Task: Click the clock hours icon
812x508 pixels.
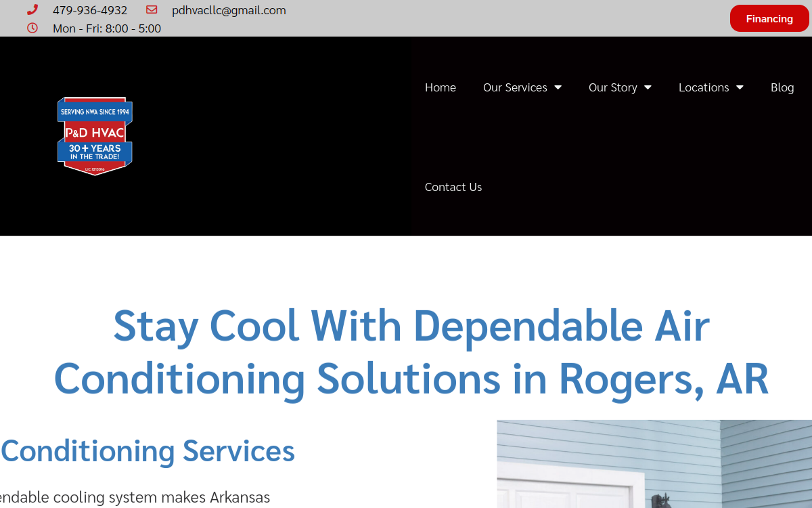Action: coord(32,28)
